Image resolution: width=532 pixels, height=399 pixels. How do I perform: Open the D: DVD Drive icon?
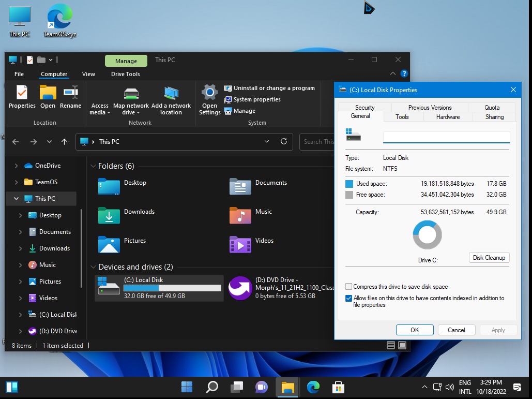(x=240, y=288)
